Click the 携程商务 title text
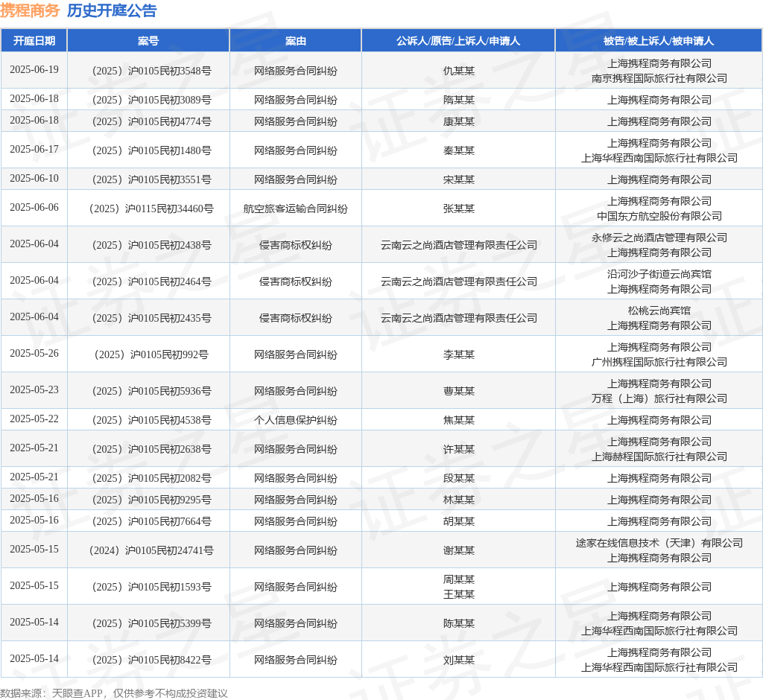The width and height of the screenshot is (763, 700). pyautogui.click(x=30, y=10)
